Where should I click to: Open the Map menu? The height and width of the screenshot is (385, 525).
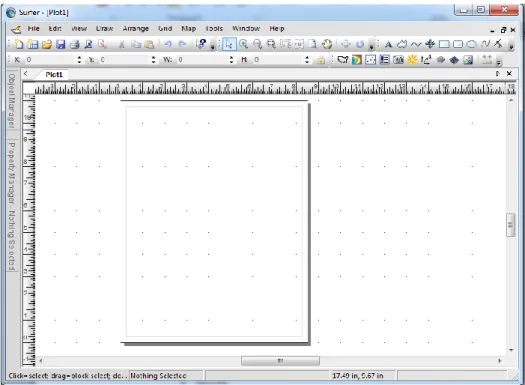tap(189, 29)
